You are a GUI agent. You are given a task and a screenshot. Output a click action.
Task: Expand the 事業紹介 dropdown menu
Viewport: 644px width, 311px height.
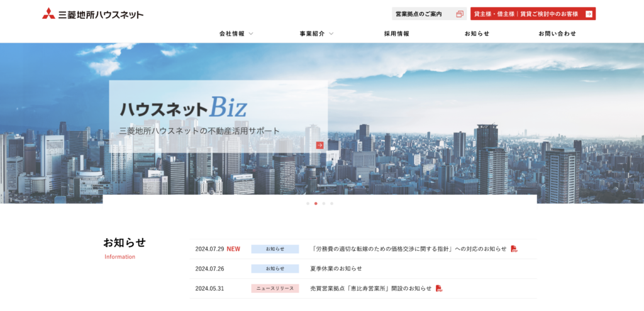[x=316, y=34]
